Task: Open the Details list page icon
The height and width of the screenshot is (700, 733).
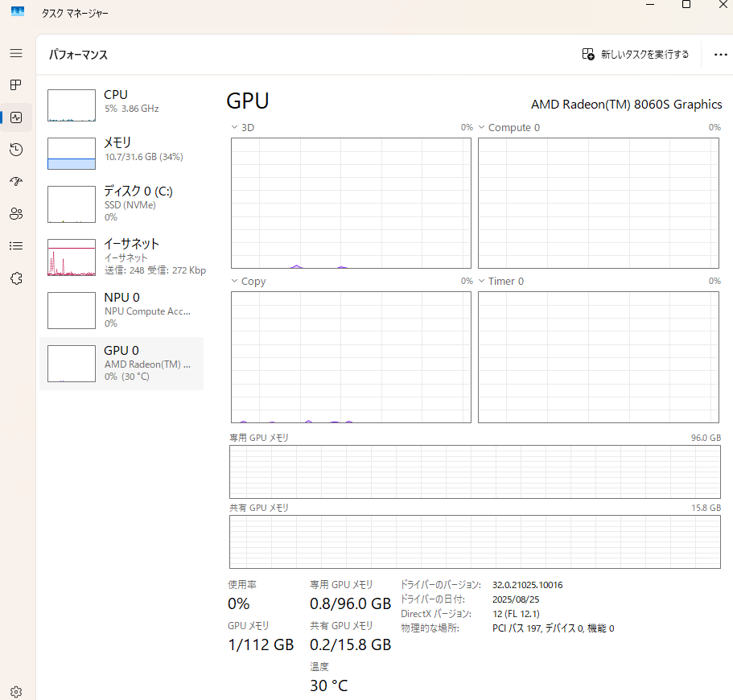Action: (16, 246)
